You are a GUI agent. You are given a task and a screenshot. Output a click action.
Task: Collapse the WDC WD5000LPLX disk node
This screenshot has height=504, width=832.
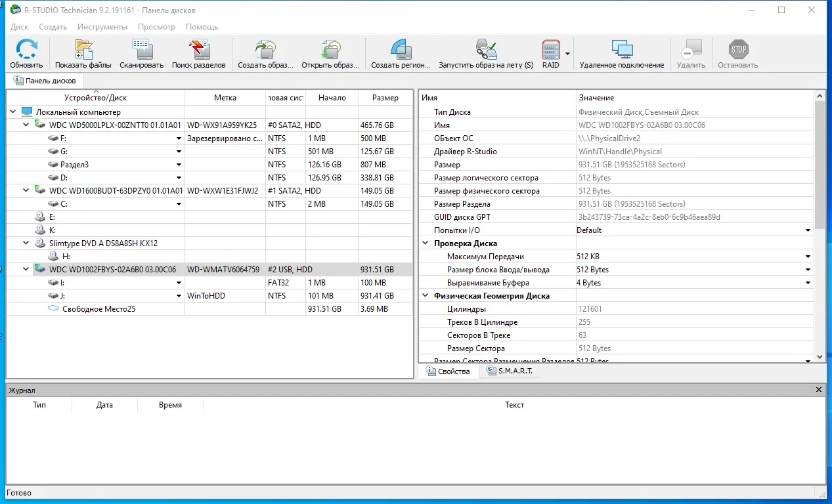click(26, 125)
